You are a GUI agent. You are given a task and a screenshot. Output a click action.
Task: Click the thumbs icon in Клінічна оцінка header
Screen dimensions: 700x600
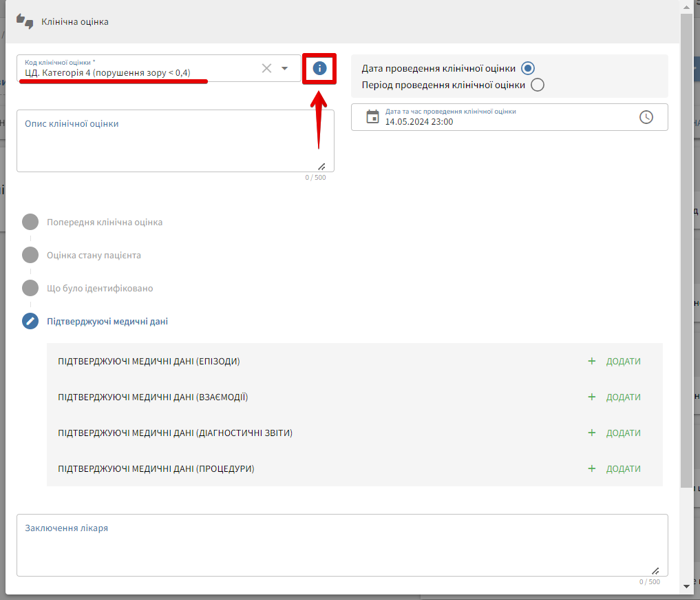click(25, 21)
